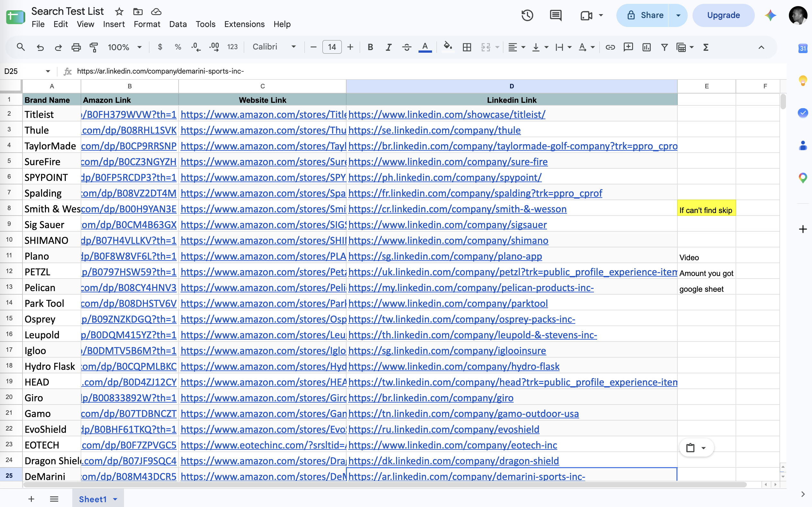Decrease decimal places
Screen dimensions: 812x507
(196, 47)
